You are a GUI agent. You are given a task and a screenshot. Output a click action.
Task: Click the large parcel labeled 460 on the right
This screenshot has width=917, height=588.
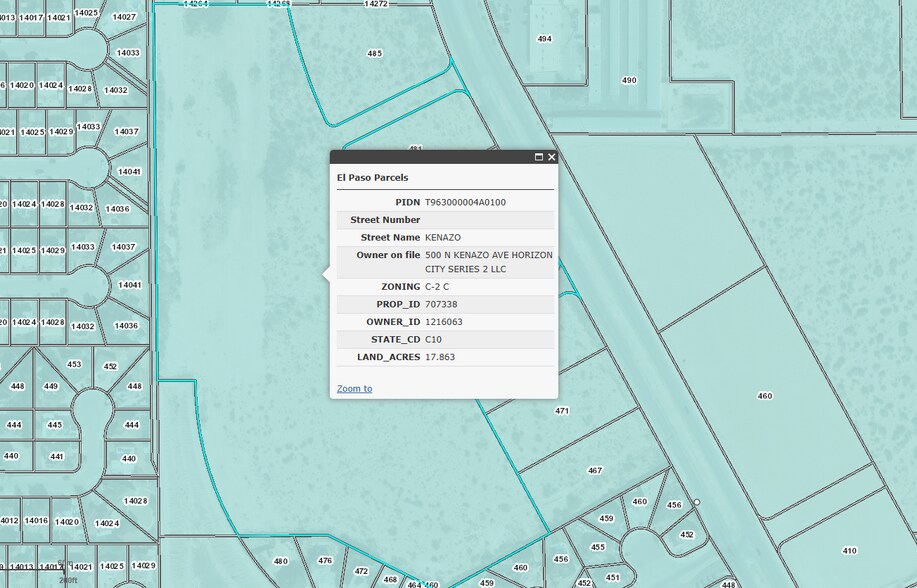[763, 395]
